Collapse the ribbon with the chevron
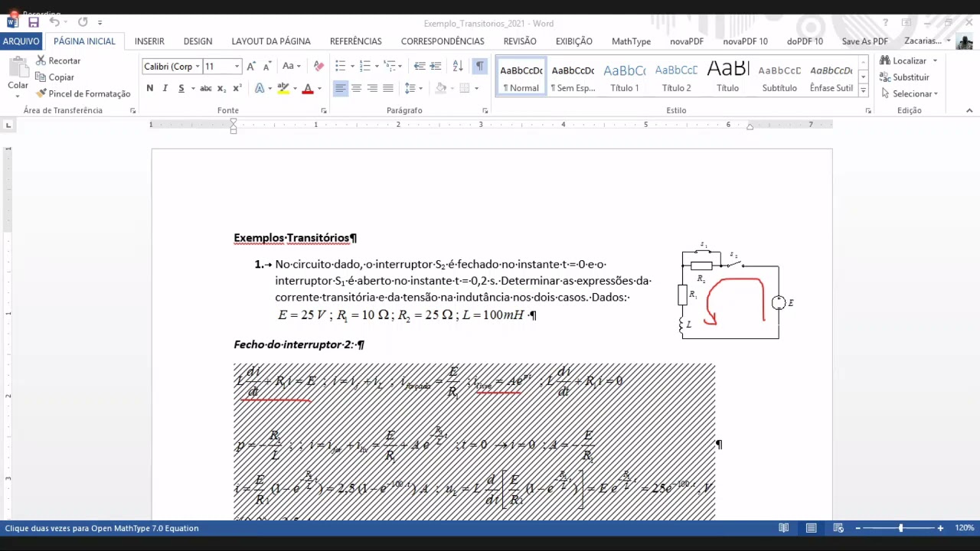 pyautogui.click(x=969, y=111)
